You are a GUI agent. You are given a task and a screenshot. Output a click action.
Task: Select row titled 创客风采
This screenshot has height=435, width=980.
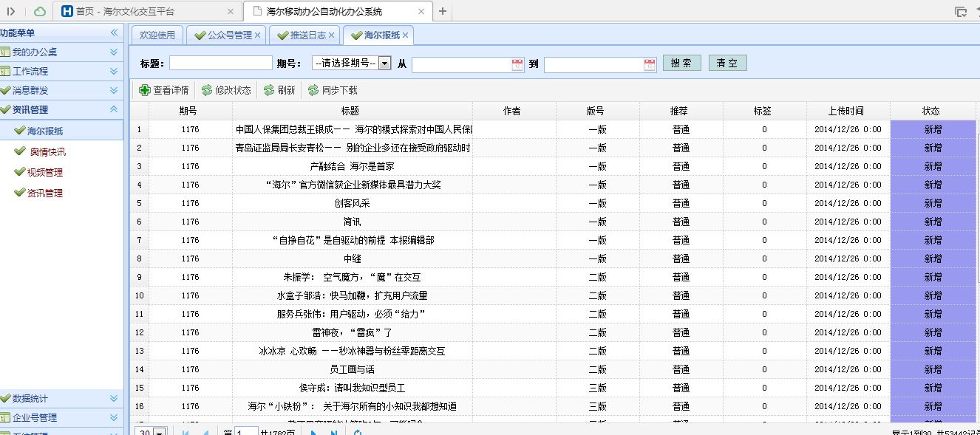point(553,203)
